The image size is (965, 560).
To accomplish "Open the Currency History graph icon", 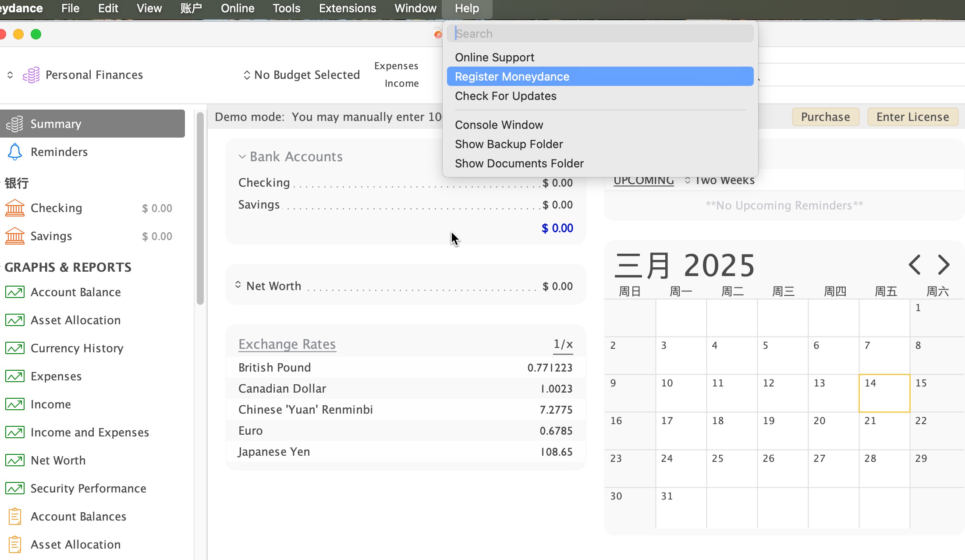I will [x=15, y=348].
